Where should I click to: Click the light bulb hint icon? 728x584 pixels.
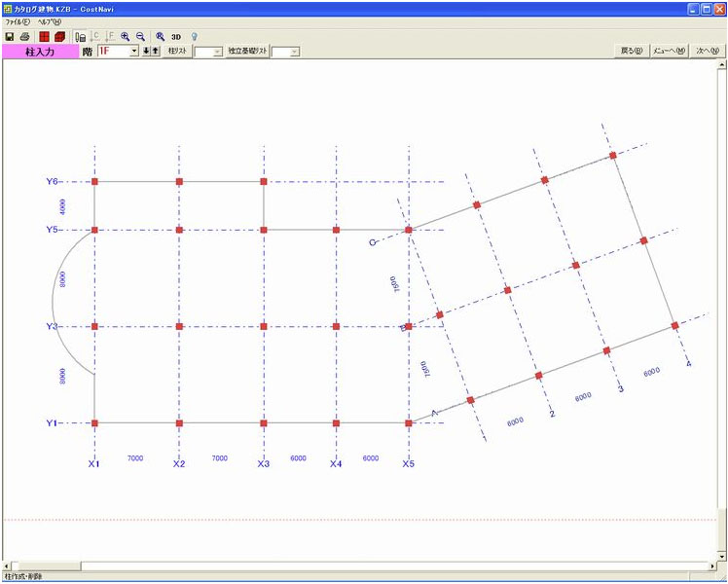[194, 36]
